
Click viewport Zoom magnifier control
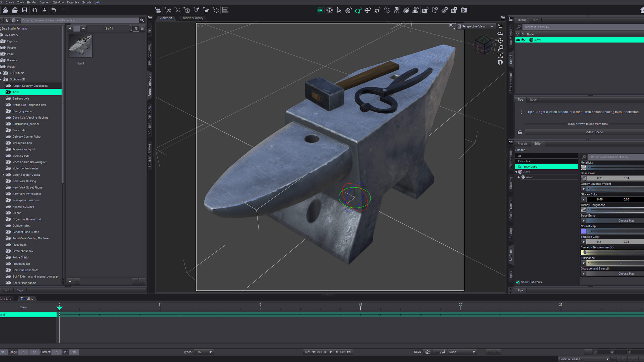(500, 48)
